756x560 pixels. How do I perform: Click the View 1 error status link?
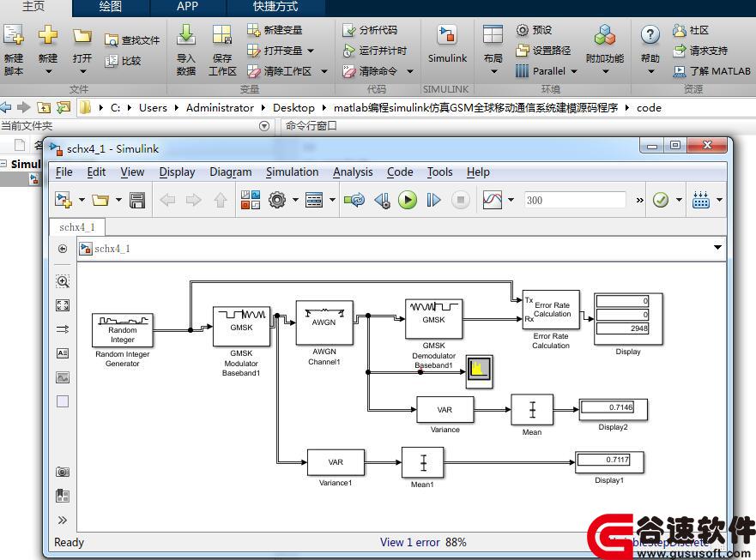pyautogui.click(x=410, y=542)
